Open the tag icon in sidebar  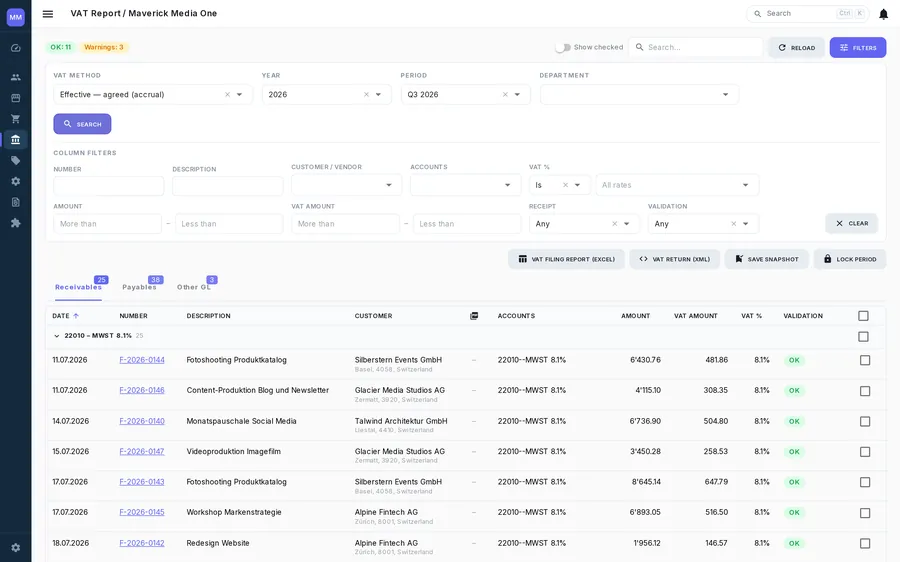[15, 161]
